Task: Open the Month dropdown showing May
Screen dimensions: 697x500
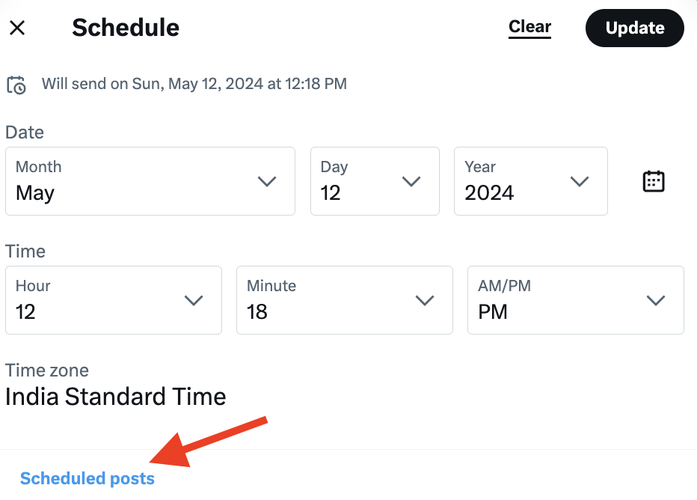Action: [150, 181]
